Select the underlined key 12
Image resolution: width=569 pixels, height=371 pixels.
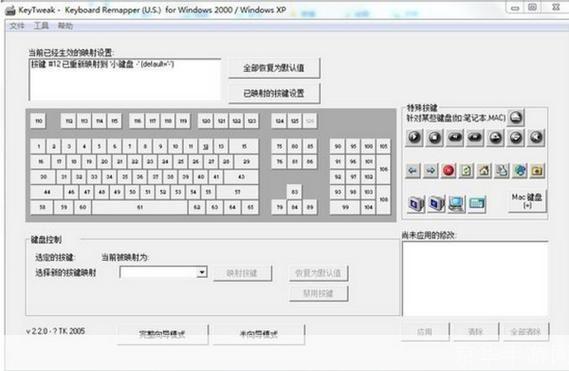[206, 146]
